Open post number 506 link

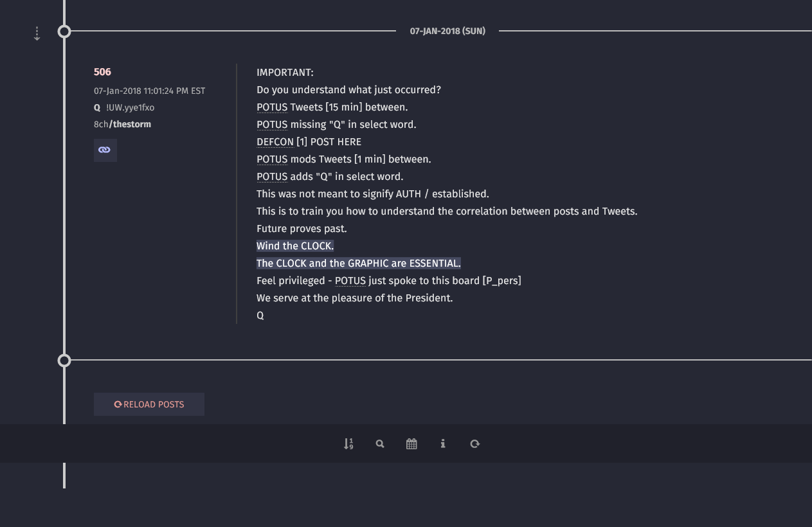coord(102,72)
